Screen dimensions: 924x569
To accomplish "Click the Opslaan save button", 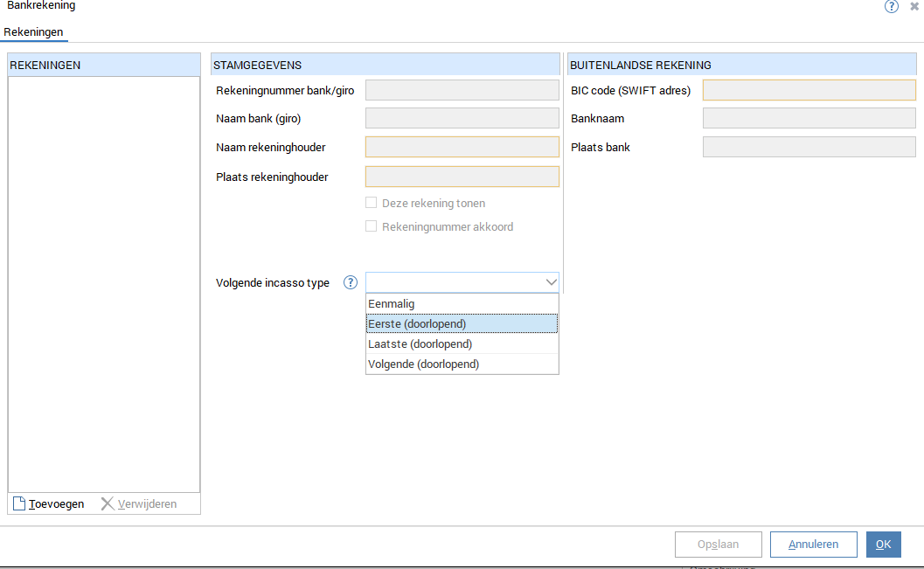I will click(x=718, y=544).
